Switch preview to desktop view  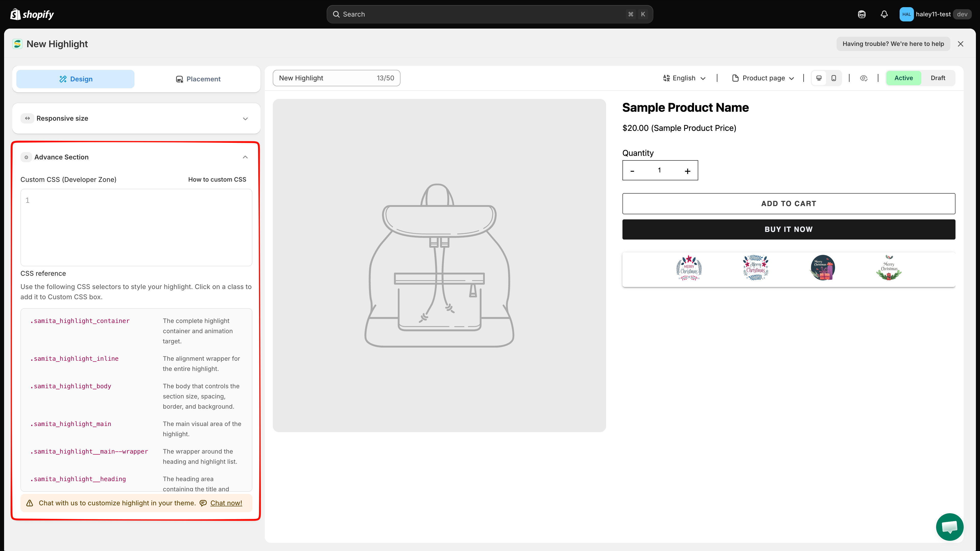(x=819, y=78)
